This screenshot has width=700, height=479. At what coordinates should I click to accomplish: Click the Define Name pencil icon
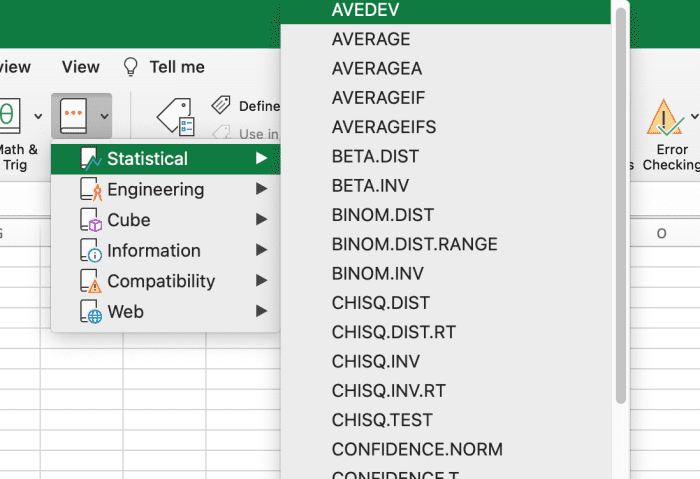[x=221, y=105]
